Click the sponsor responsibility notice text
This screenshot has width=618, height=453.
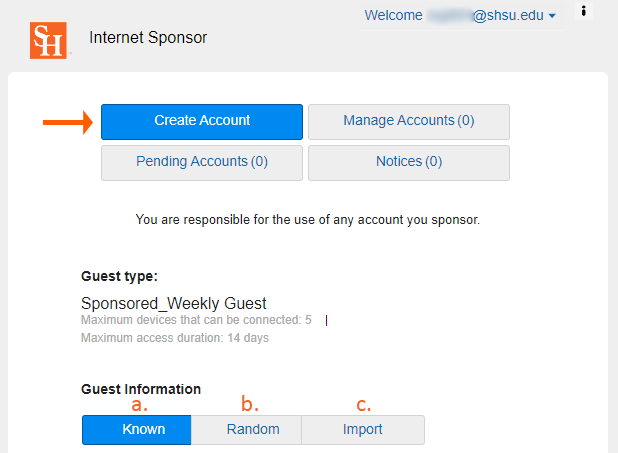(x=308, y=219)
